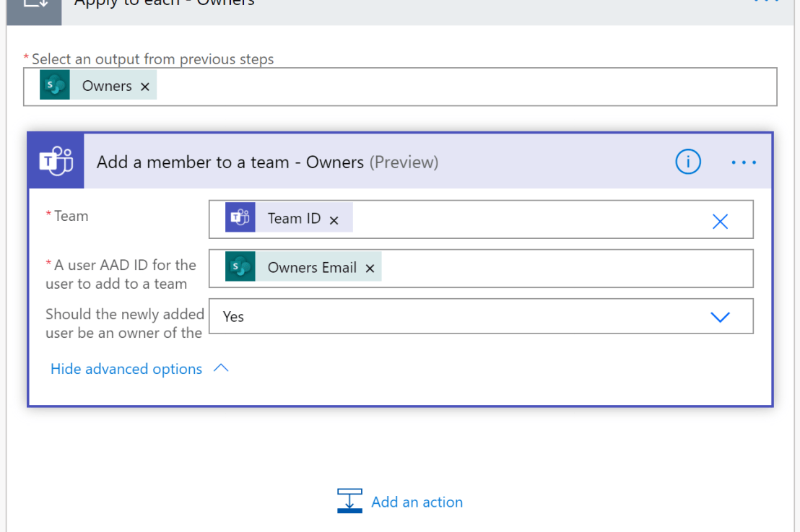800x532 pixels.
Task: Open the info tooltip for the Teams action
Action: click(x=687, y=162)
